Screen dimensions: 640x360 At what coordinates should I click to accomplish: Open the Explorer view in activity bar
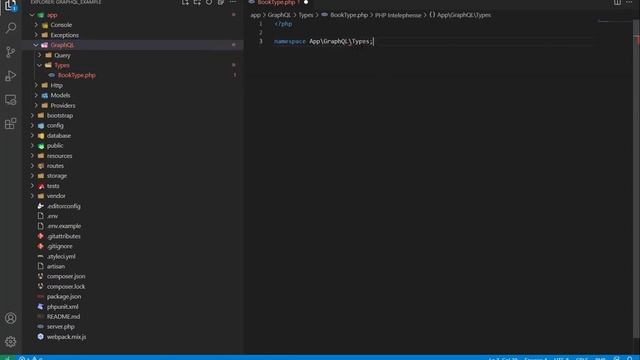11,5
